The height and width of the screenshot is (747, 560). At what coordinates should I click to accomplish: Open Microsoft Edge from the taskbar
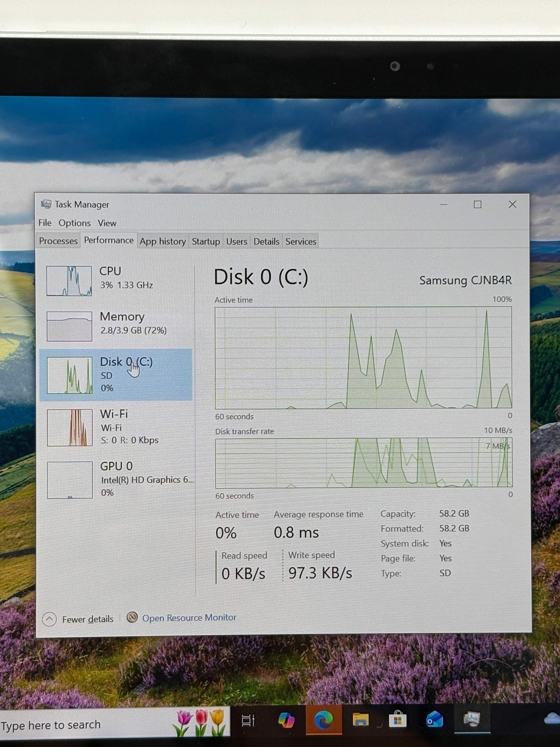323,720
